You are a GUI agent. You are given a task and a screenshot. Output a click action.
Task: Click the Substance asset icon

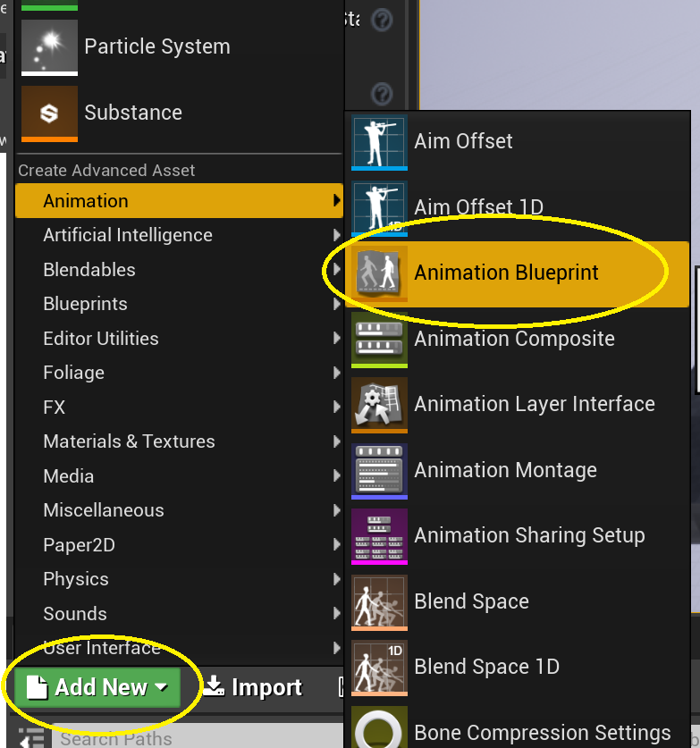click(49, 113)
